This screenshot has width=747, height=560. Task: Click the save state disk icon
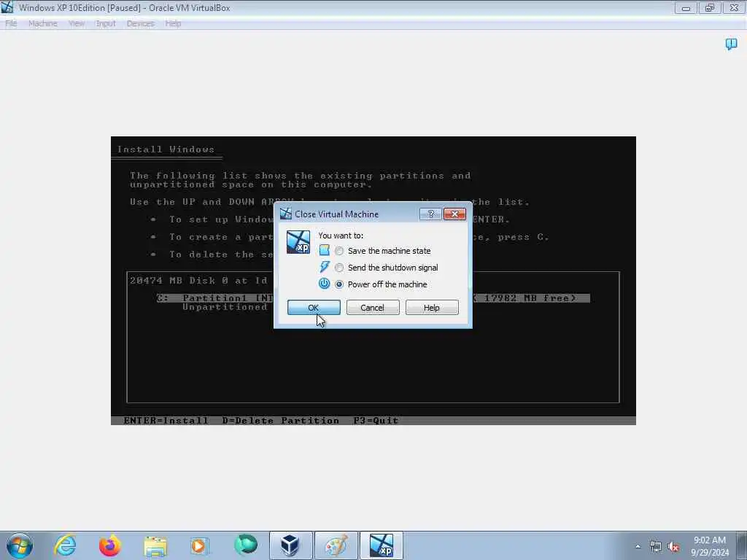[325, 251]
